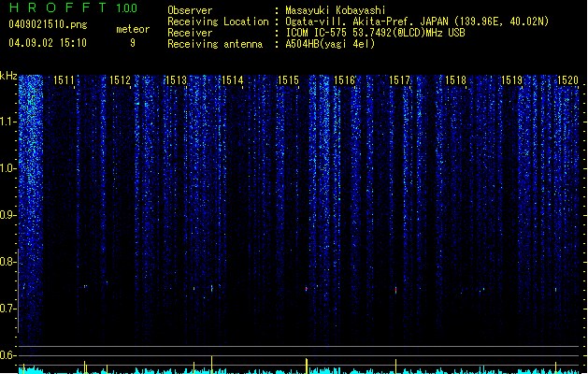Image resolution: width=588 pixels, height=374 pixels.
Task: Select the ICOM IC-575 receiver description
Action: coord(376,33)
